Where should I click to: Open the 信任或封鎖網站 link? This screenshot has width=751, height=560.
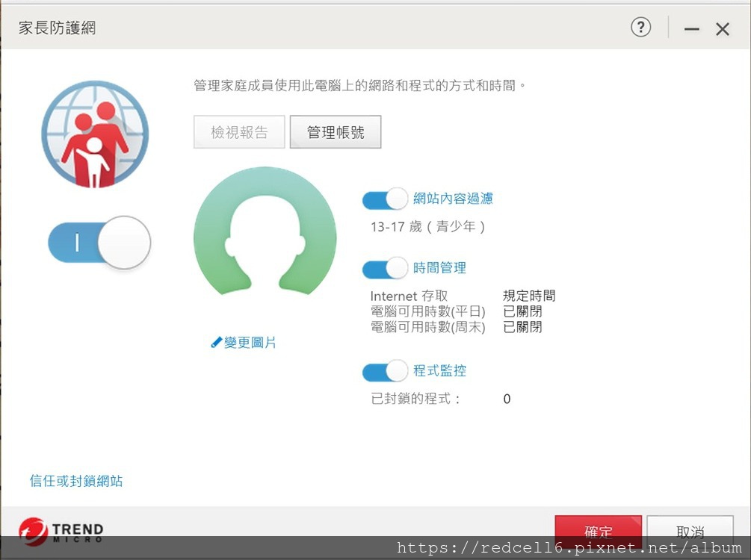click(x=76, y=481)
